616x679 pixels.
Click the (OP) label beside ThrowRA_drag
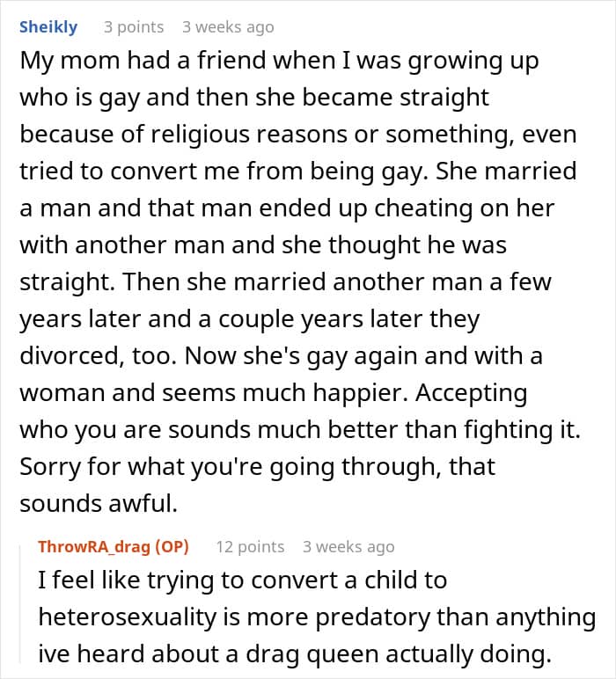pos(172,546)
